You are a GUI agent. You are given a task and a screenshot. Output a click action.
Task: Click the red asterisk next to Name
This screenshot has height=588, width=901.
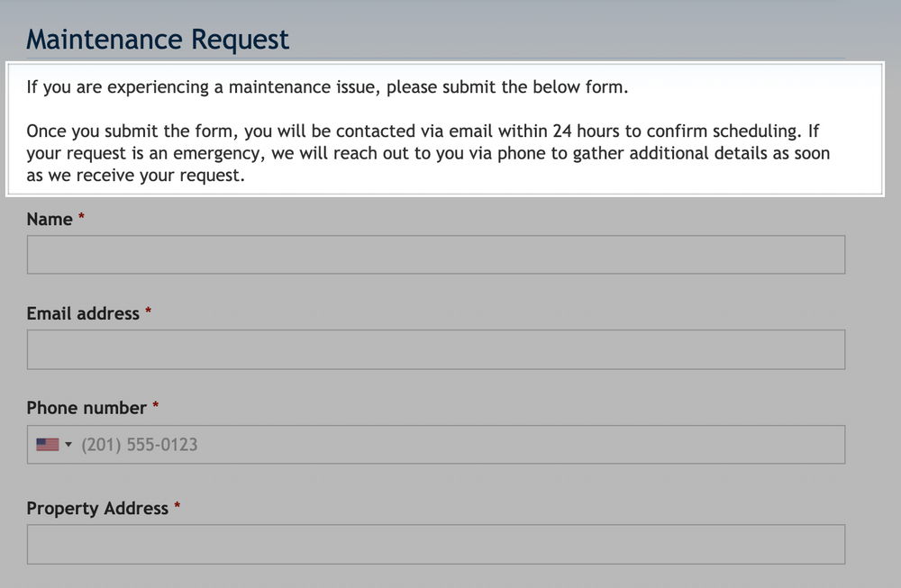click(80, 219)
